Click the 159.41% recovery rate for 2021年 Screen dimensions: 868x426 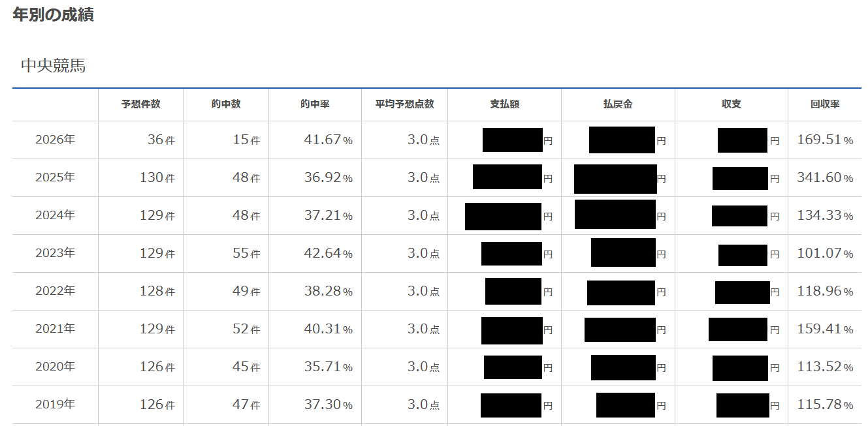[x=825, y=329]
